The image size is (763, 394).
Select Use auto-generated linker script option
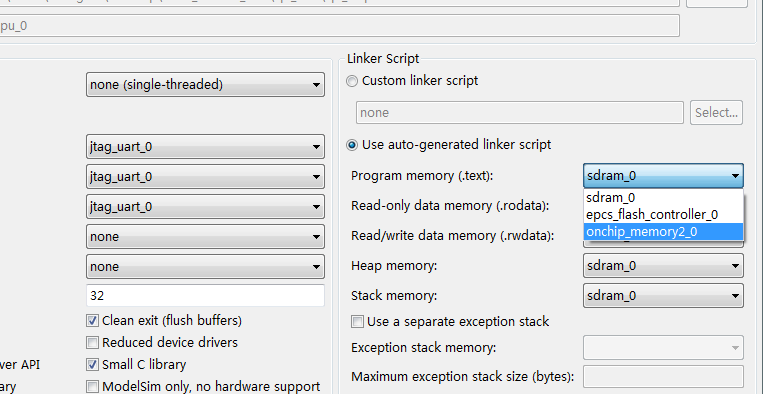coord(352,145)
